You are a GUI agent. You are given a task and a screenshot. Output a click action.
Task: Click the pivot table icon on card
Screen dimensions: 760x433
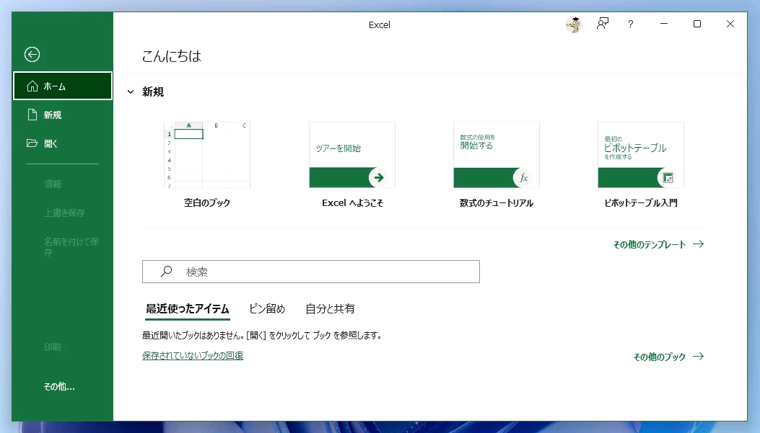[667, 177]
